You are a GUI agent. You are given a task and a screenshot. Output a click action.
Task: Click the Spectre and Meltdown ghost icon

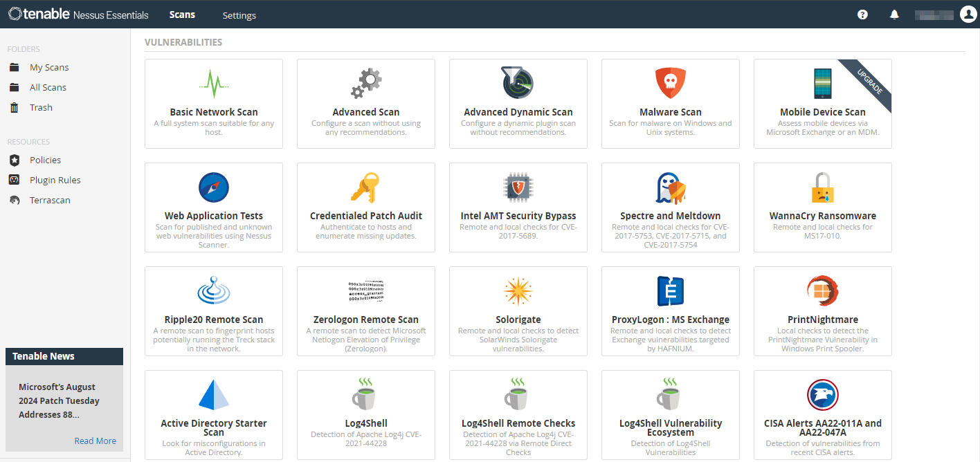tap(670, 187)
